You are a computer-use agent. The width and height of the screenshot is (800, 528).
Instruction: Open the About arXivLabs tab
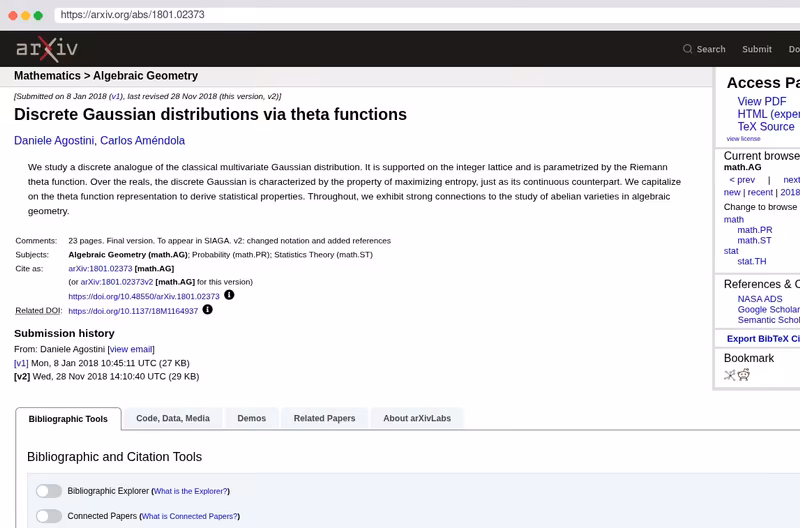[417, 418]
